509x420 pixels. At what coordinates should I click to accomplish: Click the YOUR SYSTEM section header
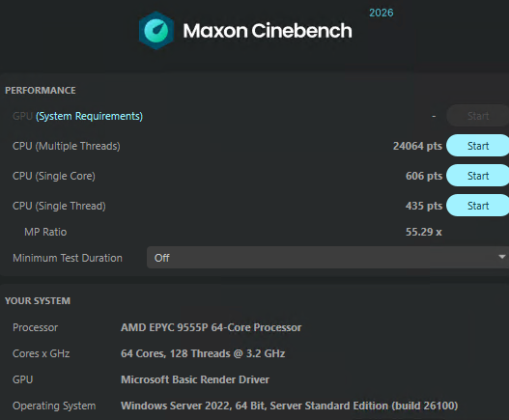point(38,301)
